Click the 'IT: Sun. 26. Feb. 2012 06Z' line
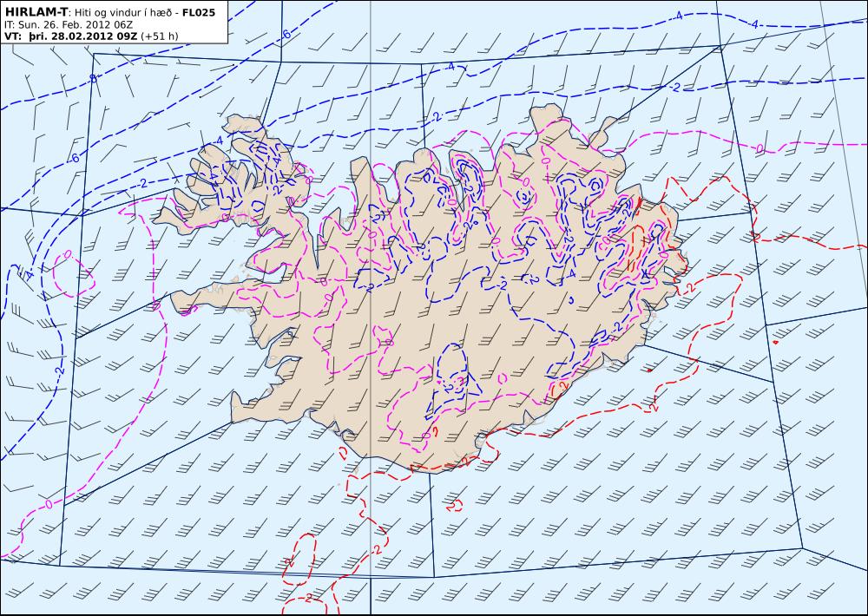The image size is (868, 616). pyautogui.click(x=68, y=25)
